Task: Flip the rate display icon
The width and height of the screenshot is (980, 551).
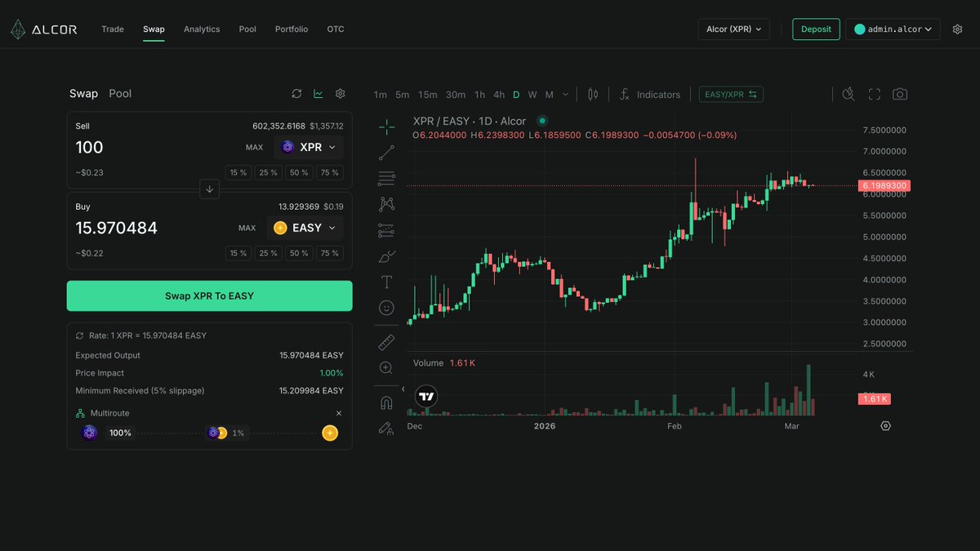Action: pyautogui.click(x=80, y=335)
